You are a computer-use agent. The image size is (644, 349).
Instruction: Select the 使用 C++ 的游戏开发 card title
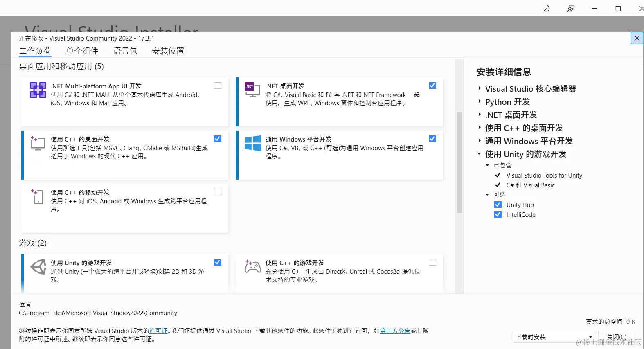[x=295, y=263]
